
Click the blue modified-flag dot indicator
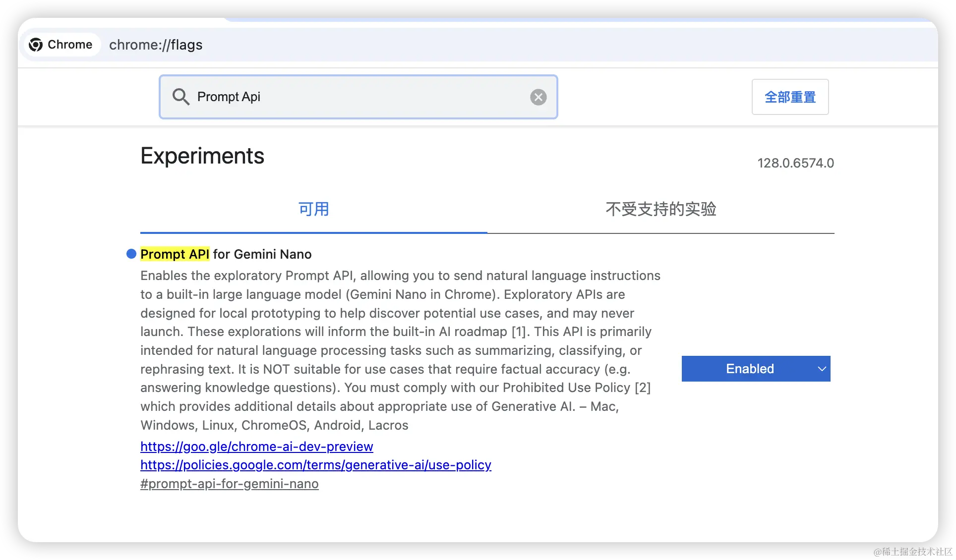(131, 254)
